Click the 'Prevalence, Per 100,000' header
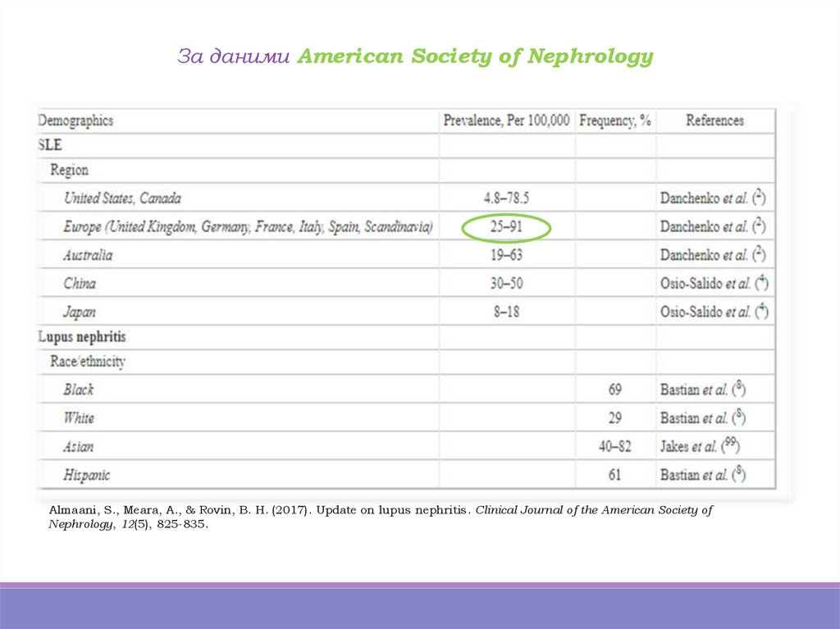Image resolution: width=840 pixels, height=629 pixels. 506,121
